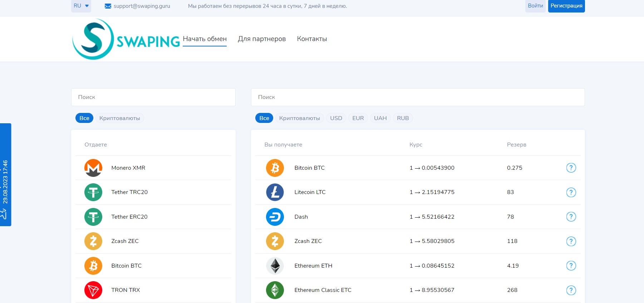Select TRON TRX label
Viewport: 644px width, 303px height.
(x=126, y=290)
